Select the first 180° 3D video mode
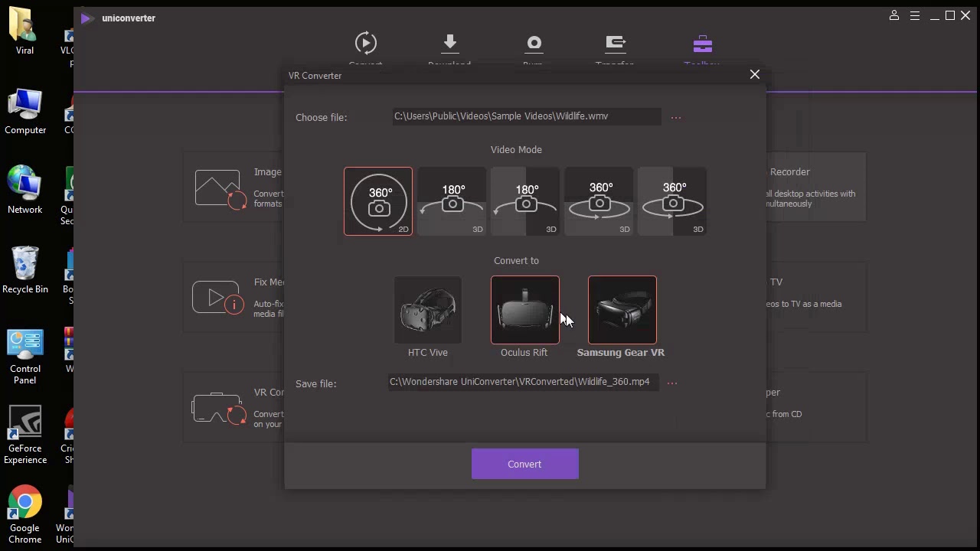This screenshot has width=980, height=551. tap(452, 201)
